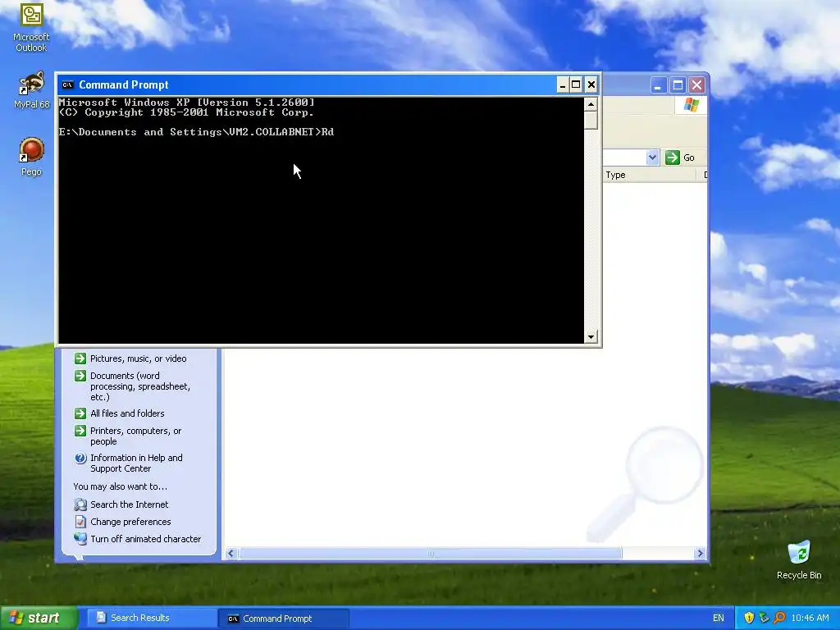Select the MyPal 68 desktop shortcut

31,89
